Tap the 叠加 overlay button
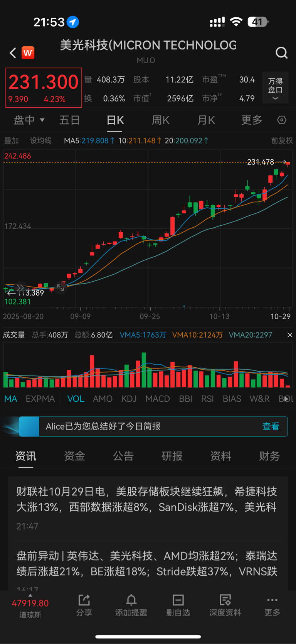296x644 pixels. coord(11,140)
